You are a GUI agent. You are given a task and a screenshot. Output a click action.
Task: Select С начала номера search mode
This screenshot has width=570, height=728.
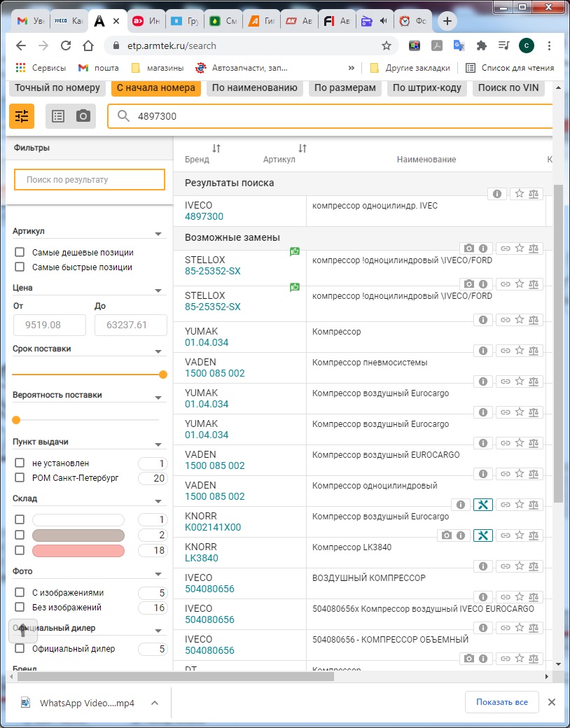tap(156, 87)
